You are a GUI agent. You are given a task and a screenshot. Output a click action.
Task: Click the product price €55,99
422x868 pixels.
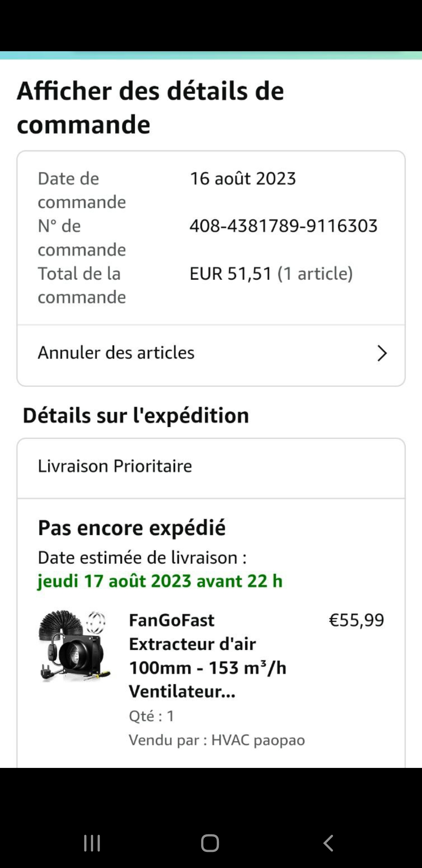(356, 620)
